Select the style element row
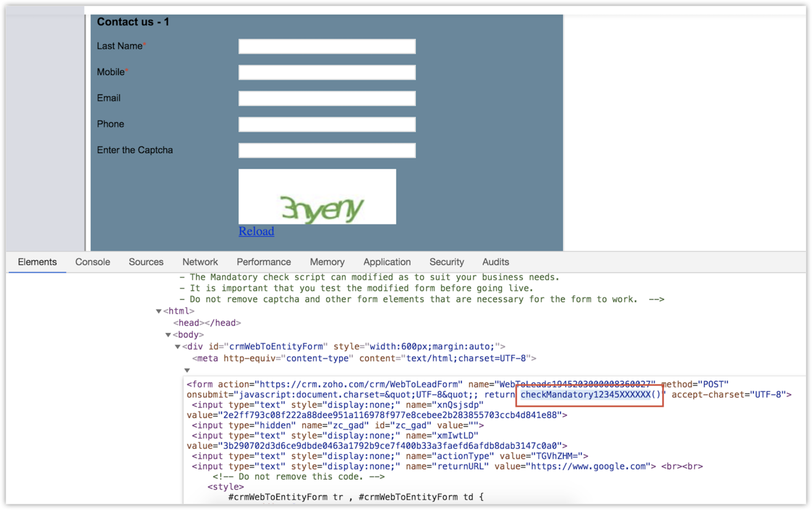 click(226, 487)
